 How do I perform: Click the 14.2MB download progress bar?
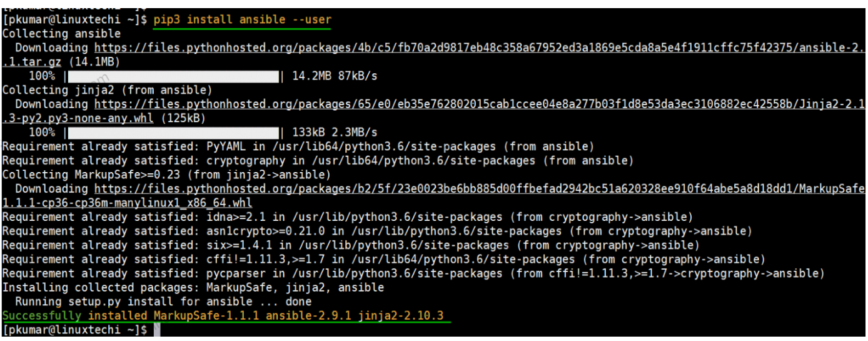point(173,76)
